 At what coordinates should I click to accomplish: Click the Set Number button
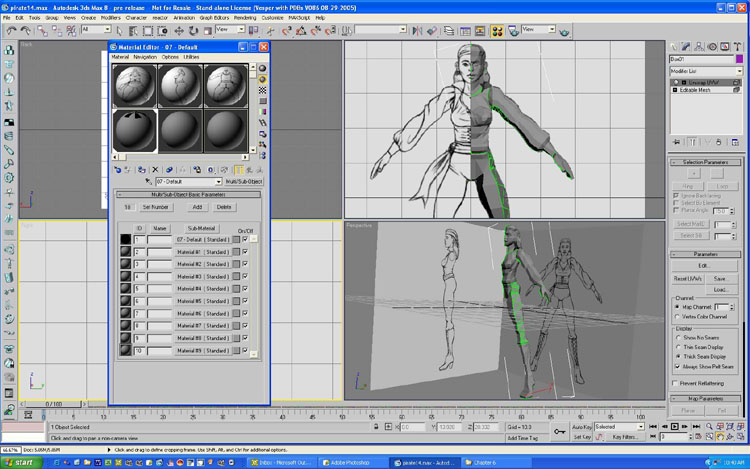(155, 207)
